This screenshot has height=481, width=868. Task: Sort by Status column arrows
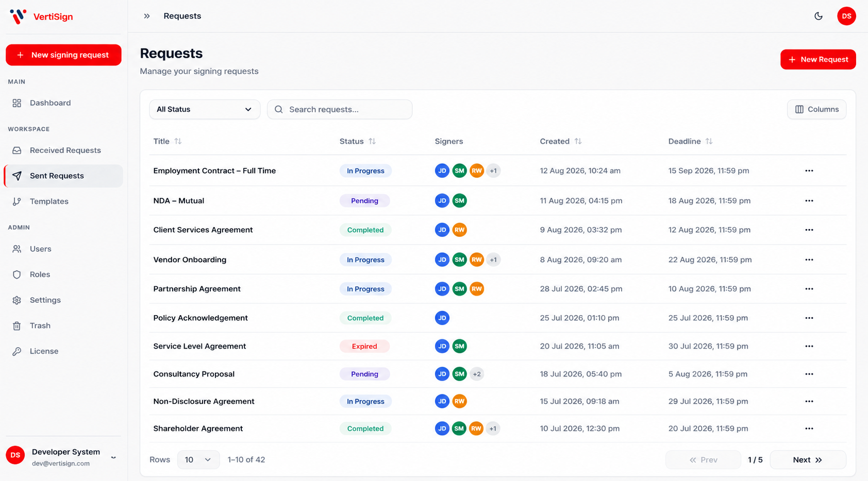click(x=372, y=141)
